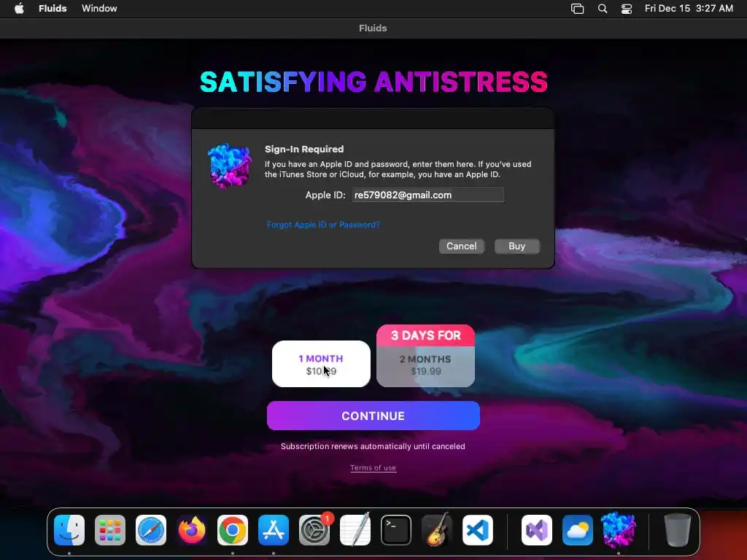747x560 pixels.
Task: Open Control Center icon in menu bar
Action: pyautogui.click(x=627, y=9)
